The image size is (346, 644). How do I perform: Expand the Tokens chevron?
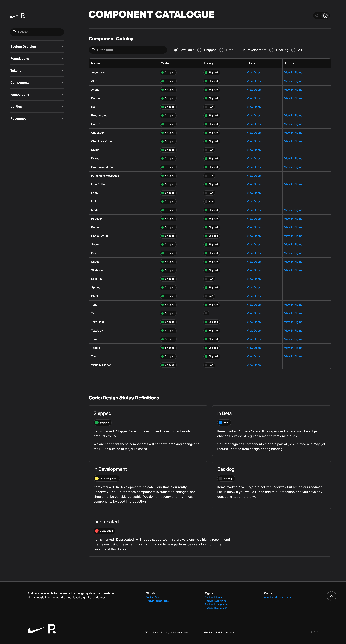tap(62, 71)
